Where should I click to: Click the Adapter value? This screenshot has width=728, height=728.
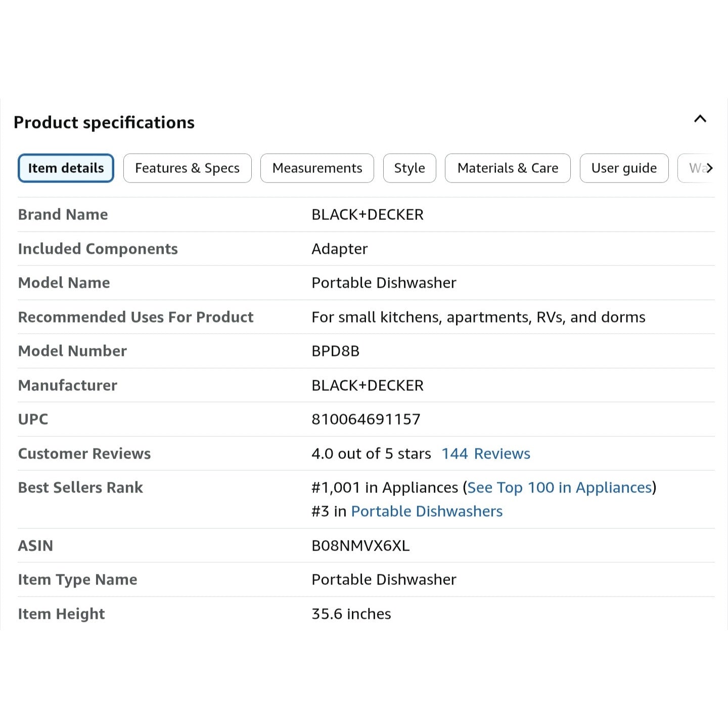[x=340, y=249]
